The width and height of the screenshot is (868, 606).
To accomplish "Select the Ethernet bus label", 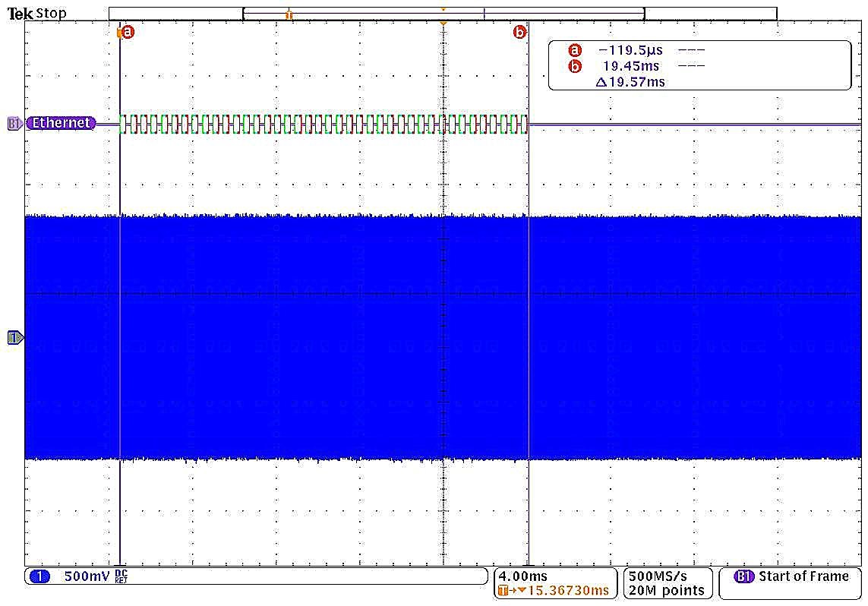I will pos(62,123).
